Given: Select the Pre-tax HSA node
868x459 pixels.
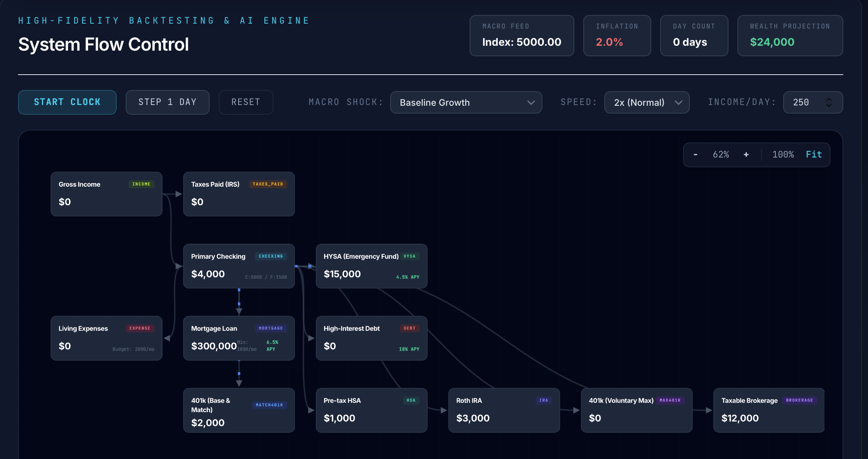Looking at the screenshot, I should pyautogui.click(x=371, y=410).
